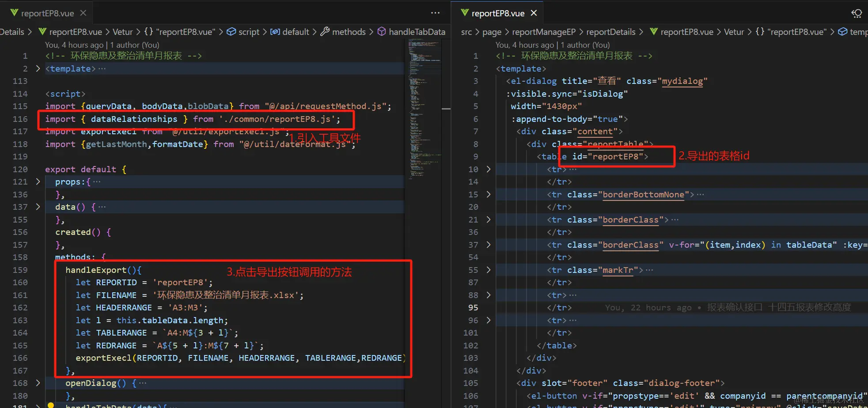The width and height of the screenshot is (868, 408).
Task: Click the 'Details' breadcrumb in left editor
Action: [12, 32]
